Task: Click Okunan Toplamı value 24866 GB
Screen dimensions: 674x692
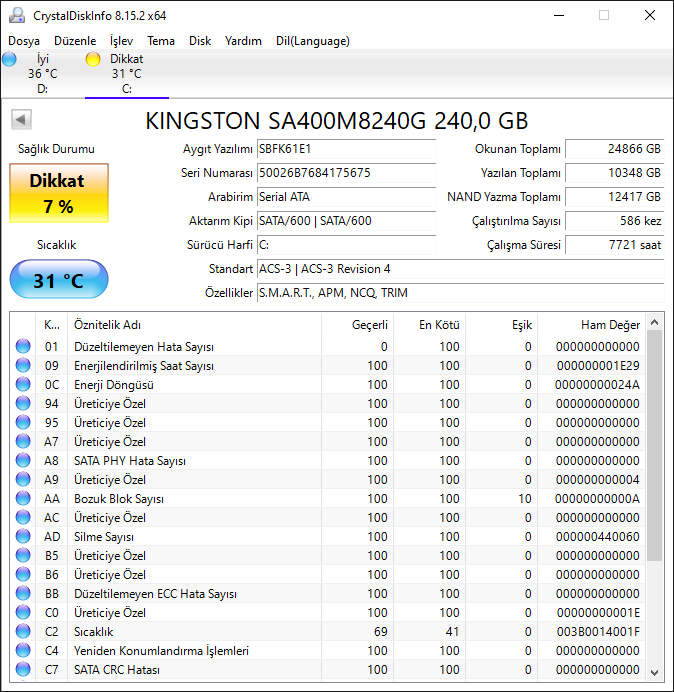Action: [614, 149]
